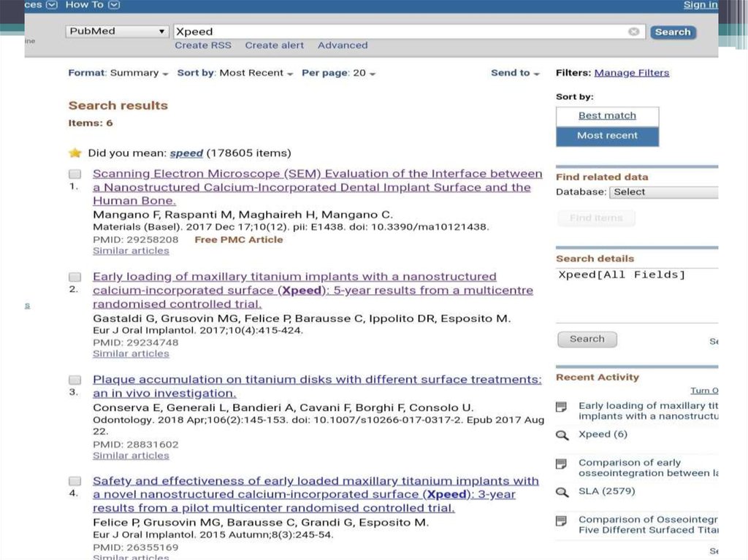748x560 pixels.
Task: Open the Sort by: Most Recent dropdown
Action: 235,73
